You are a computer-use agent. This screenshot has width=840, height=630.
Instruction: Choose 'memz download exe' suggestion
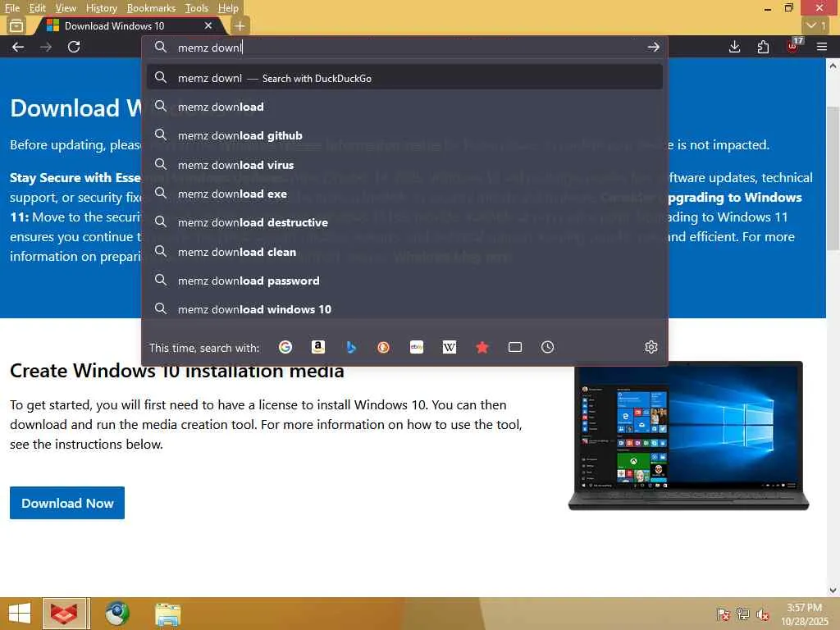404,194
